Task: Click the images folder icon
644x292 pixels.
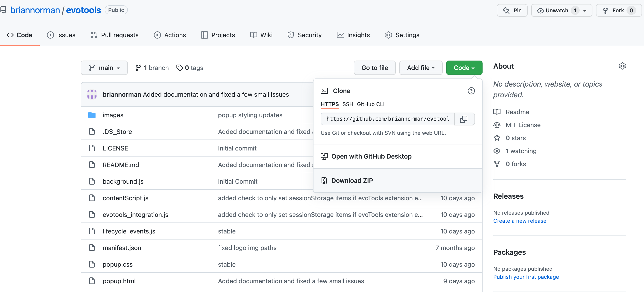Action: [x=92, y=115]
